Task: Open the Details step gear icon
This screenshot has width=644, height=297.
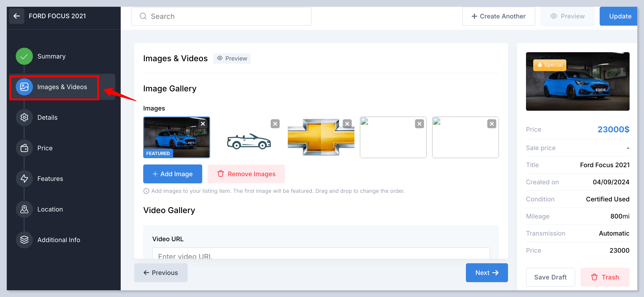Action: 24,117
